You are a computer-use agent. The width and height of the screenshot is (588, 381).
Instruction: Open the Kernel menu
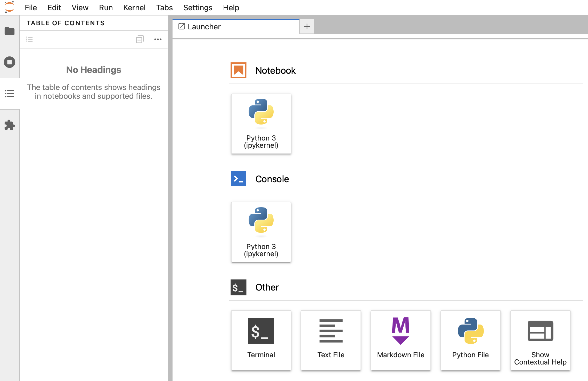click(x=134, y=7)
